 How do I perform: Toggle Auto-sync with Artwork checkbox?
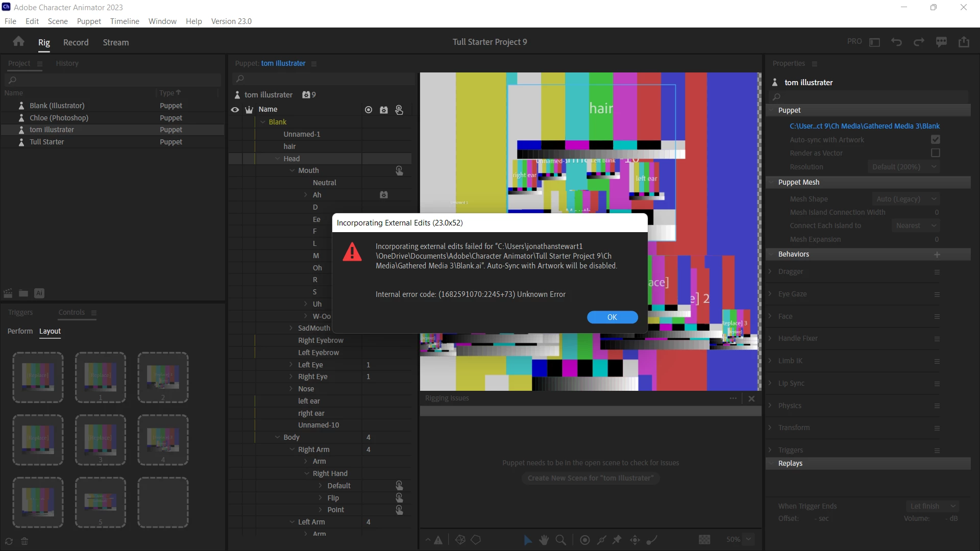[x=935, y=139]
